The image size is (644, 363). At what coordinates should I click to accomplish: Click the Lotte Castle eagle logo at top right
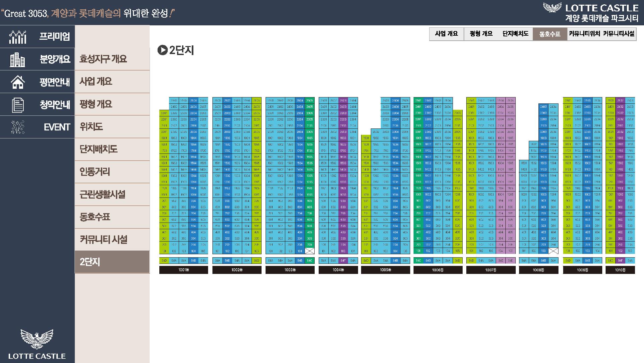pos(552,7)
